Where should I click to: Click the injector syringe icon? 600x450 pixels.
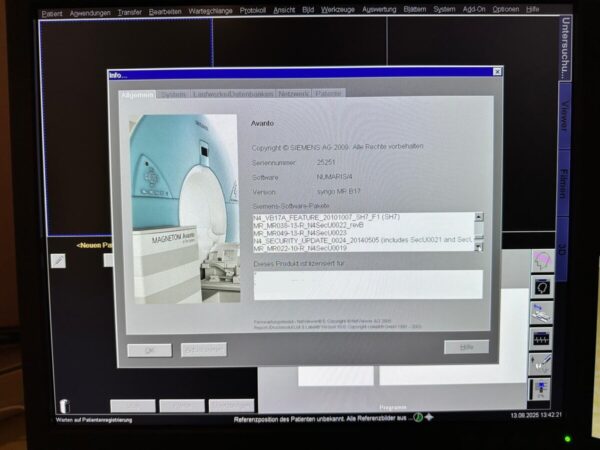tap(541, 364)
